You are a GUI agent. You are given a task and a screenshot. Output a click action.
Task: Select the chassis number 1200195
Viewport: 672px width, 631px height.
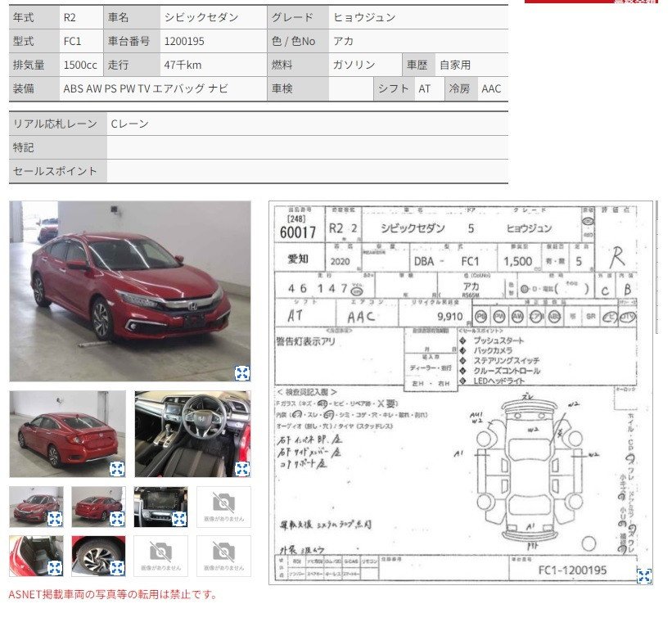(184, 41)
